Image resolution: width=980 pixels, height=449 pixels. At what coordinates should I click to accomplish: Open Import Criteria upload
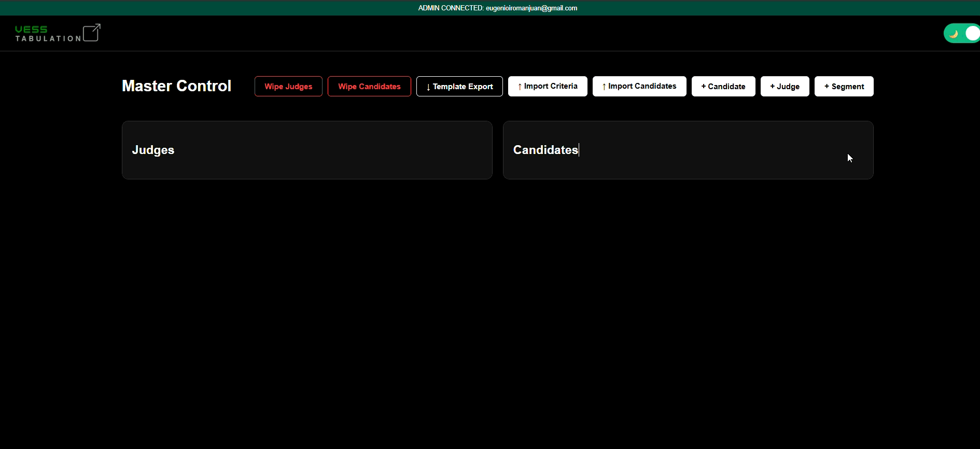pyautogui.click(x=548, y=87)
